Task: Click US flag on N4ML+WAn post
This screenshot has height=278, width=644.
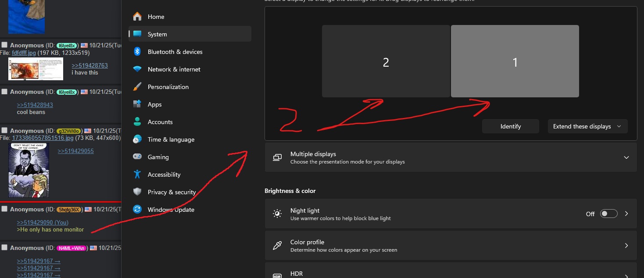Action: [x=93, y=248]
